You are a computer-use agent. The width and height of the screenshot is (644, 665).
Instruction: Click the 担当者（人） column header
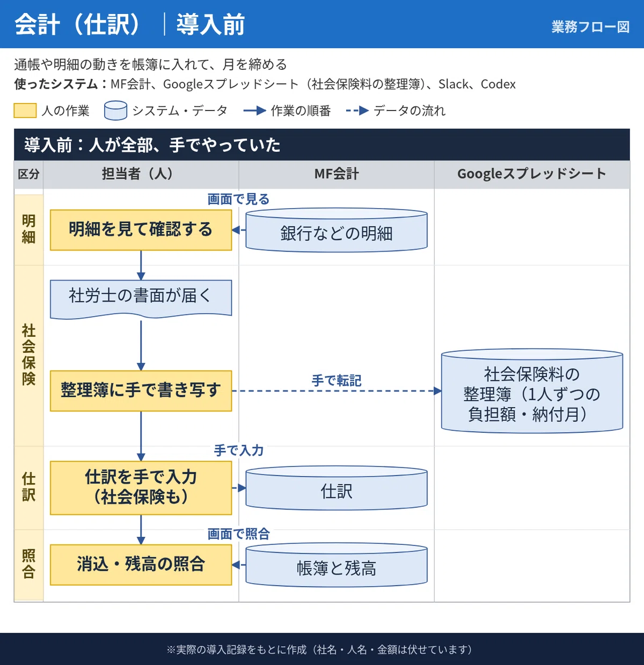141,174
